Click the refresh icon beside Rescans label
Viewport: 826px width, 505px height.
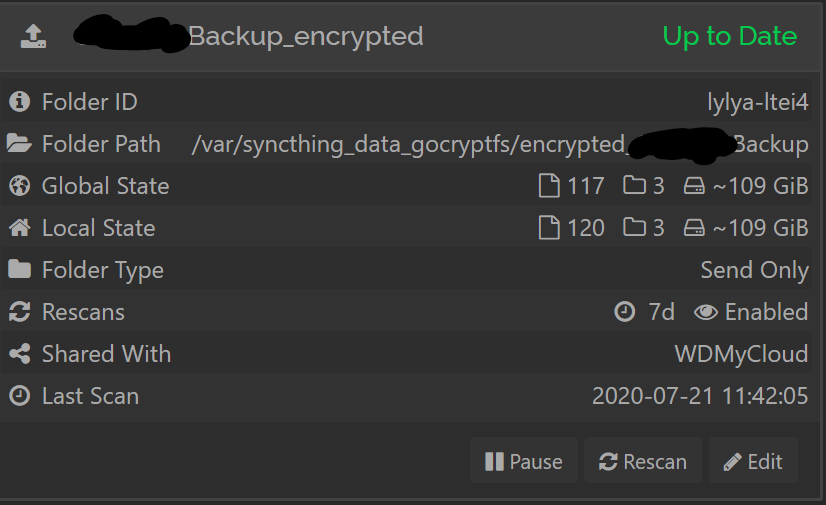point(19,312)
